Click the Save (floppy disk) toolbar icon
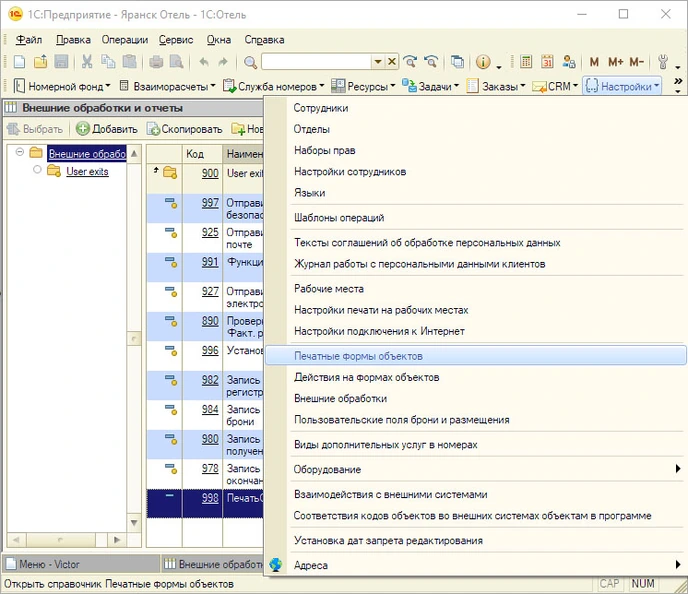This screenshot has width=688, height=594. coord(61,62)
